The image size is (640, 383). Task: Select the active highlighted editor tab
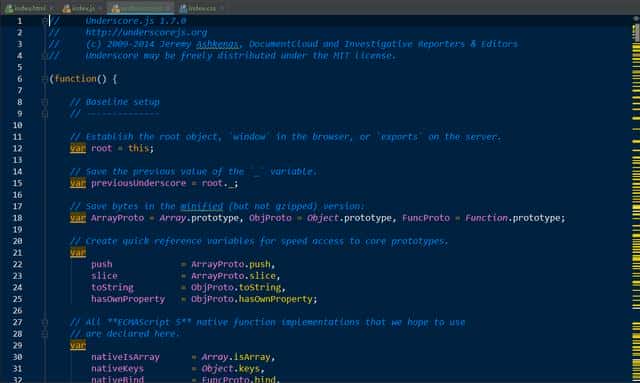click(x=140, y=8)
